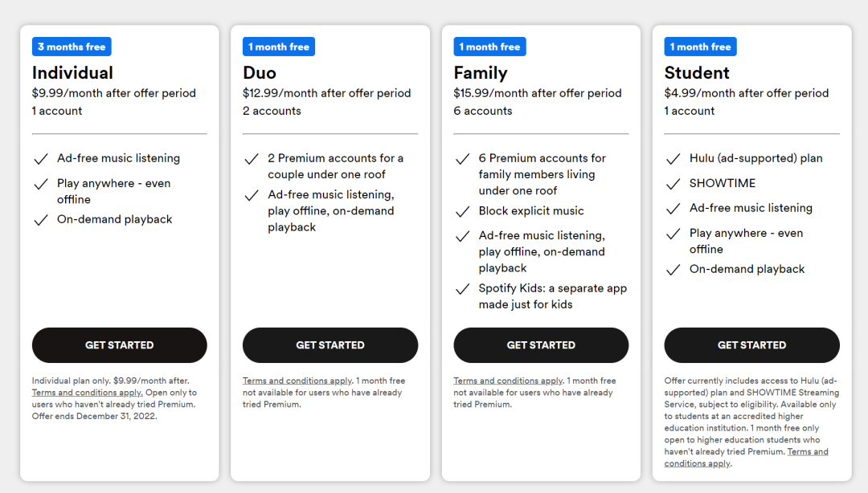
Task: Click the checkmark beside 6 Premium accounts for family
Action: click(x=462, y=159)
